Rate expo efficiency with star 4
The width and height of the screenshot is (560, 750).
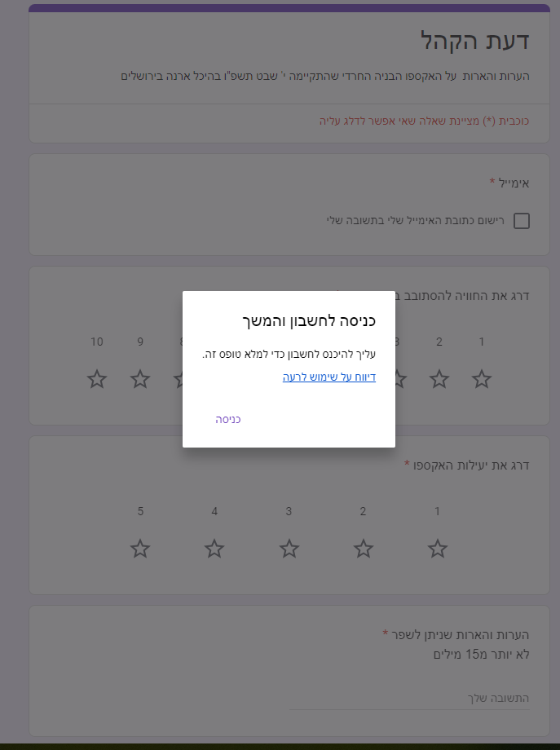[x=214, y=549]
